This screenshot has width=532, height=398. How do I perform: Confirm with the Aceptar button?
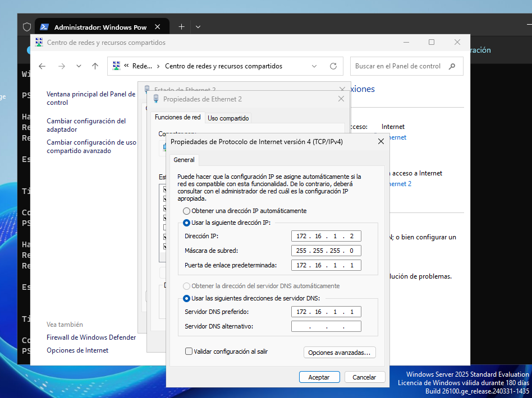(319, 377)
